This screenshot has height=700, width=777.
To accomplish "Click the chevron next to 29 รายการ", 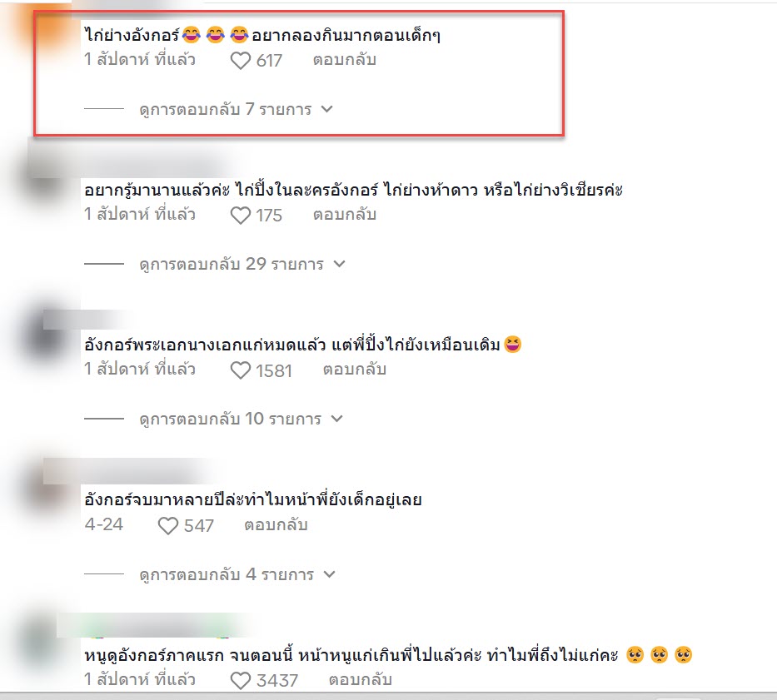I will 339,264.
